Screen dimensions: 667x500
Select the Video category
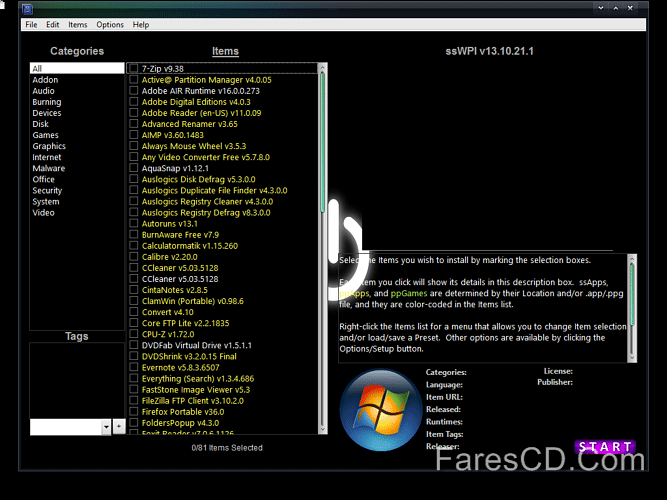pyautogui.click(x=43, y=212)
